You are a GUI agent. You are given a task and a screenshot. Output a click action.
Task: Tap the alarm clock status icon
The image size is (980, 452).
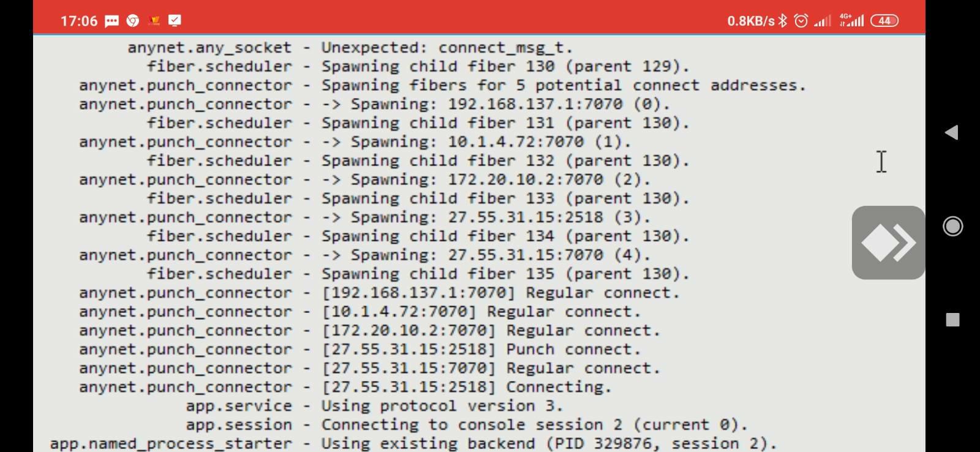(x=801, y=21)
